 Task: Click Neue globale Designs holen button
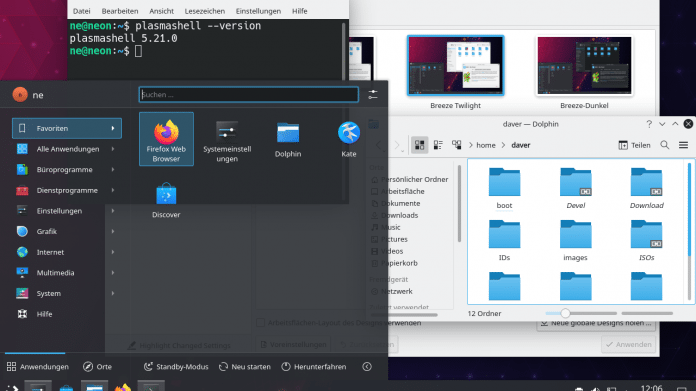pos(596,324)
